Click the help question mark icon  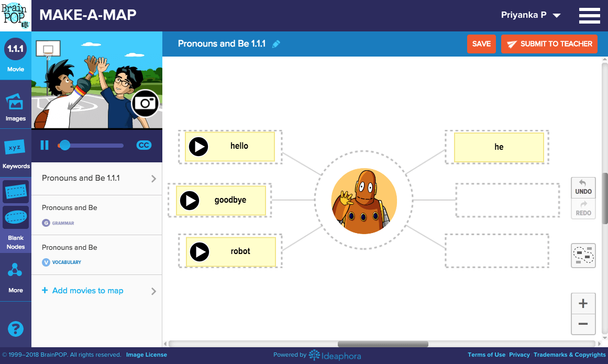[x=16, y=329]
